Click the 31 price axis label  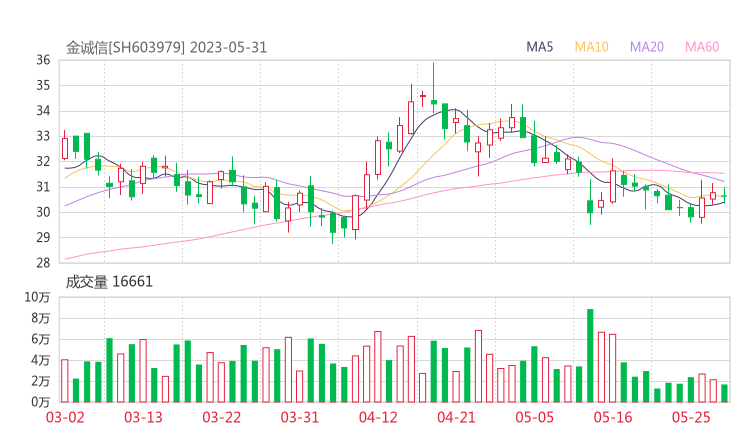[x=43, y=187]
